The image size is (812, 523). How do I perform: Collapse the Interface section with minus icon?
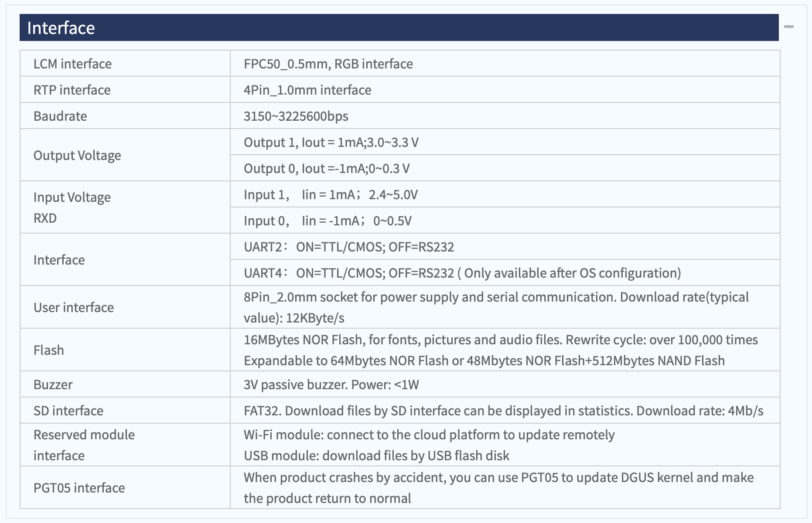pos(788,27)
